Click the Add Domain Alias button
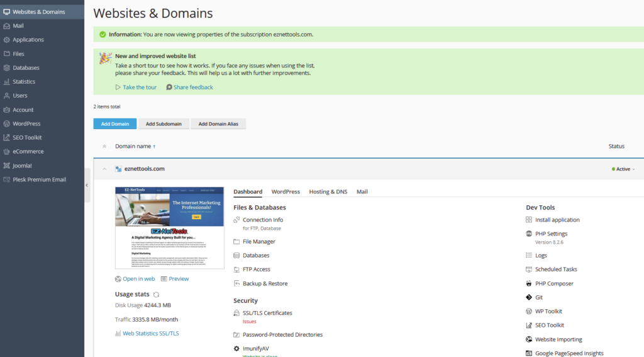This screenshot has width=644, height=357. click(x=218, y=124)
